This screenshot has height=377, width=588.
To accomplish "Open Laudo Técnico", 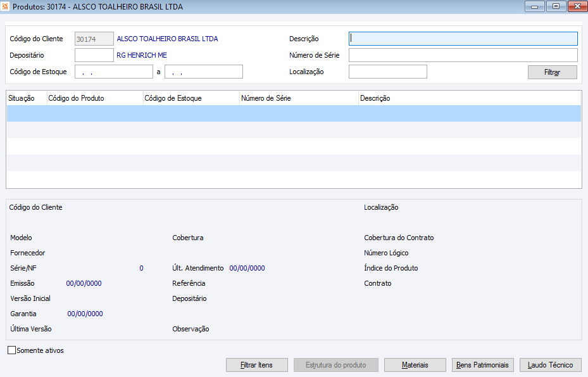I will pos(550,364).
